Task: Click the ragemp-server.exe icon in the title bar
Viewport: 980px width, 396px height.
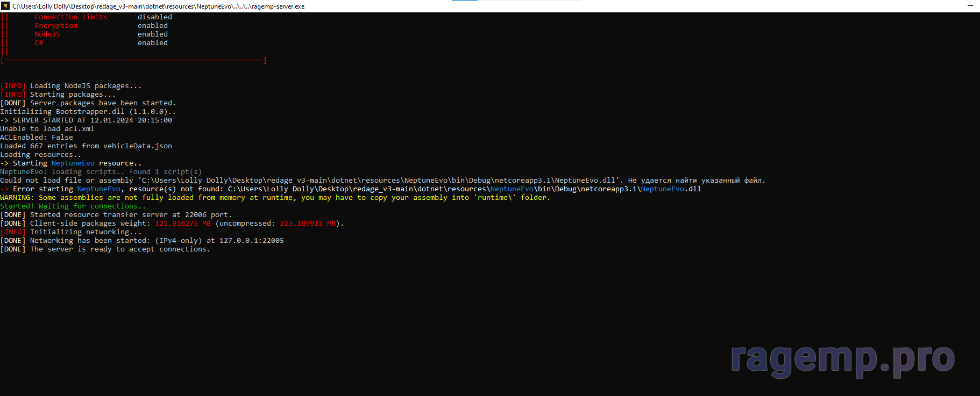Action: [5, 6]
